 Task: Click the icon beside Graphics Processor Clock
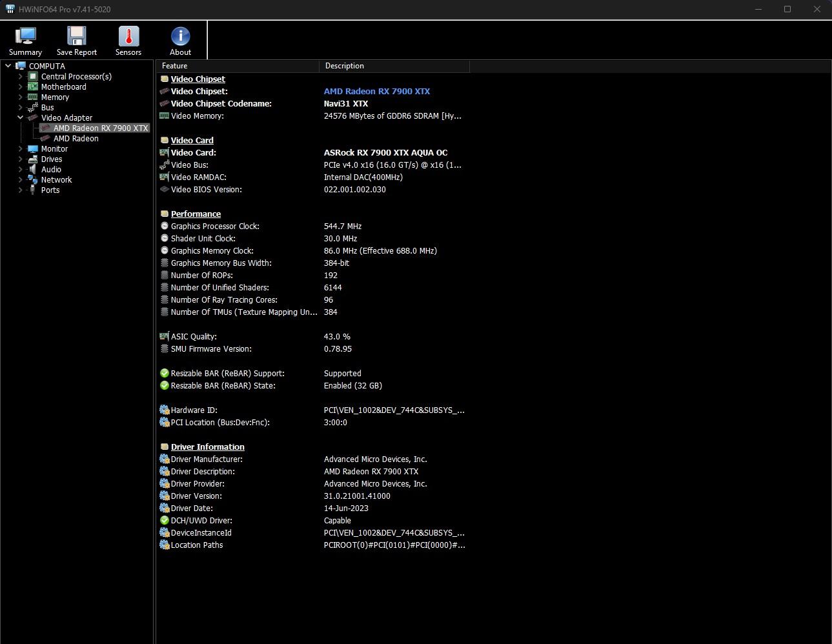(x=165, y=226)
